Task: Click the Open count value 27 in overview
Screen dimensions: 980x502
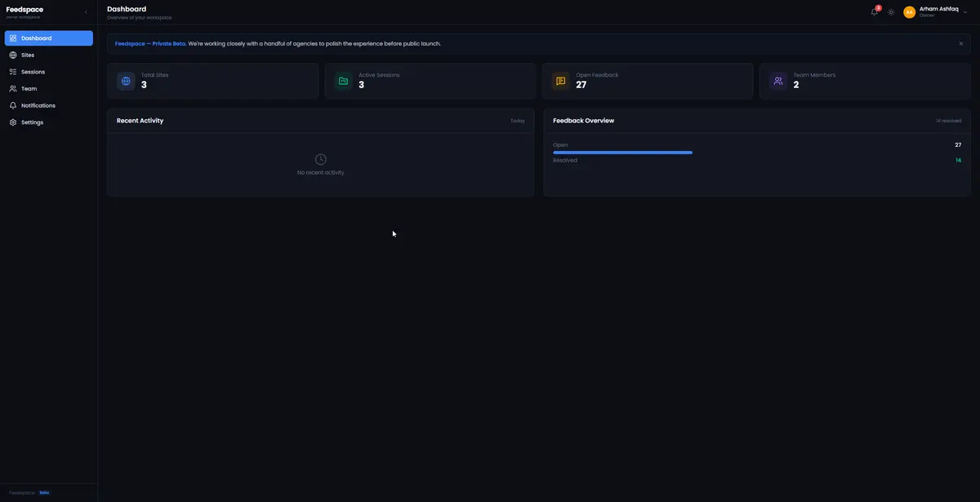Action: point(958,144)
